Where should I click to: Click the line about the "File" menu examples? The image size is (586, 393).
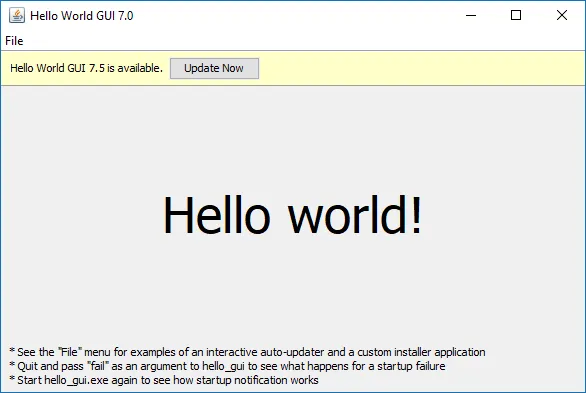point(247,352)
